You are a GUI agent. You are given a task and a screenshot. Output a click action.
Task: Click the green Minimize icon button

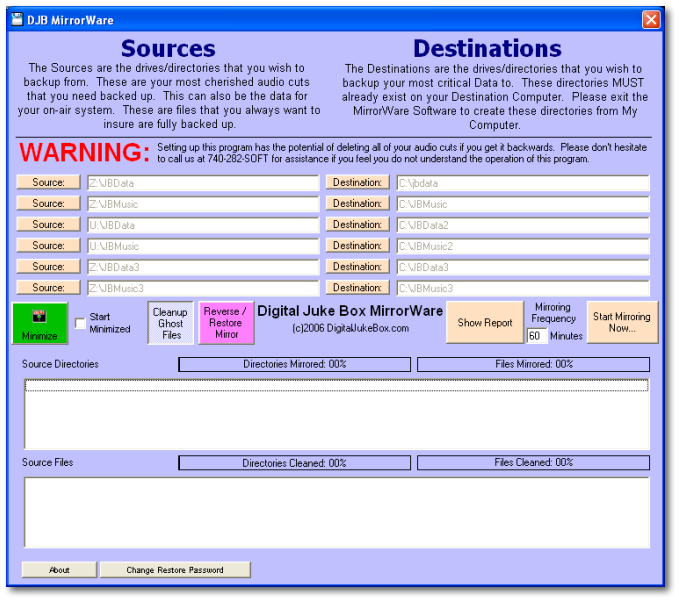tap(41, 323)
